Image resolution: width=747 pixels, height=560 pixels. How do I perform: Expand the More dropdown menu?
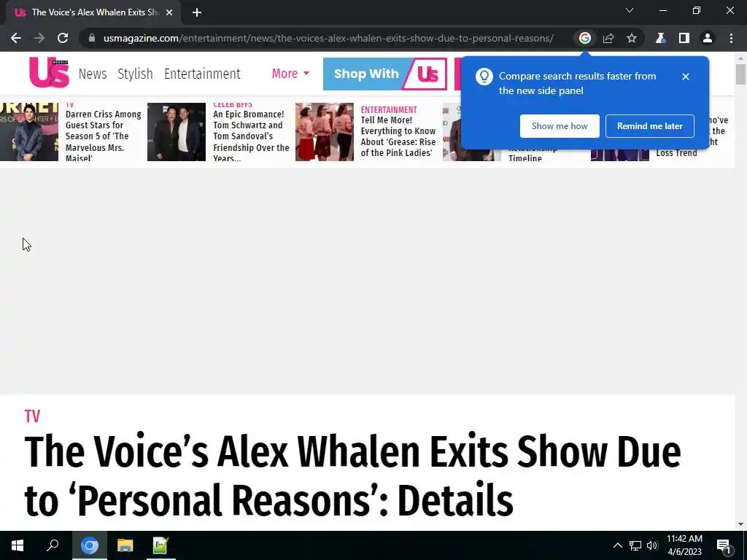click(x=290, y=74)
